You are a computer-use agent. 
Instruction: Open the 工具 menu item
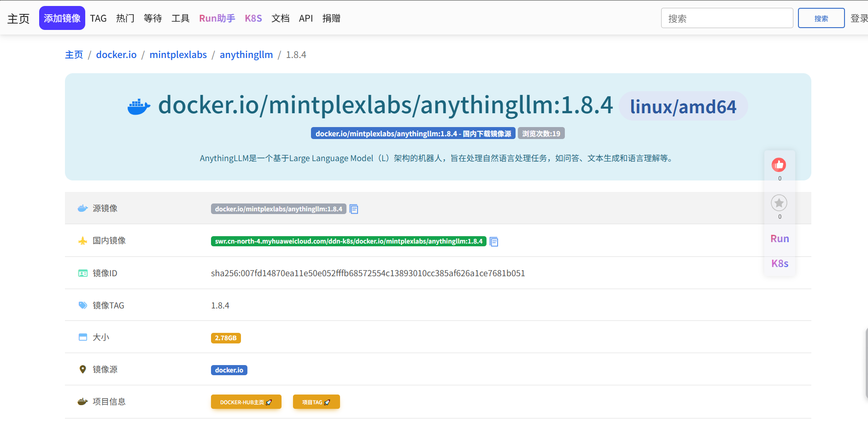pyautogui.click(x=181, y=18)
